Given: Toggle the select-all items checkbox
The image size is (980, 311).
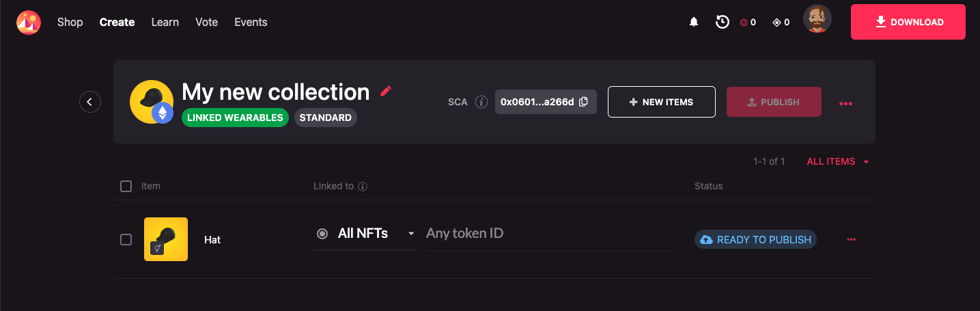Looking at the screenshot, I should pos(126,186).
